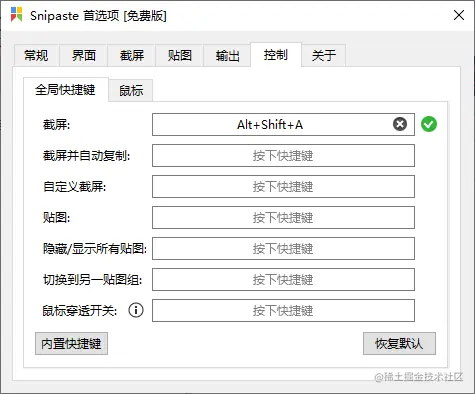Click the 自定义截屏 label
The height and width of the screenshot is (394, 475).
click(74, 187)
